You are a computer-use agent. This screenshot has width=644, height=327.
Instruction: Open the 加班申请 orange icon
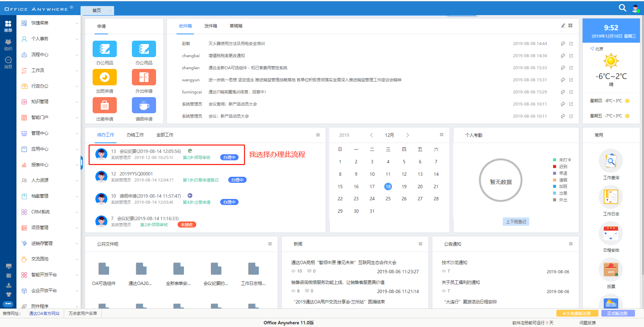[105, 77]
